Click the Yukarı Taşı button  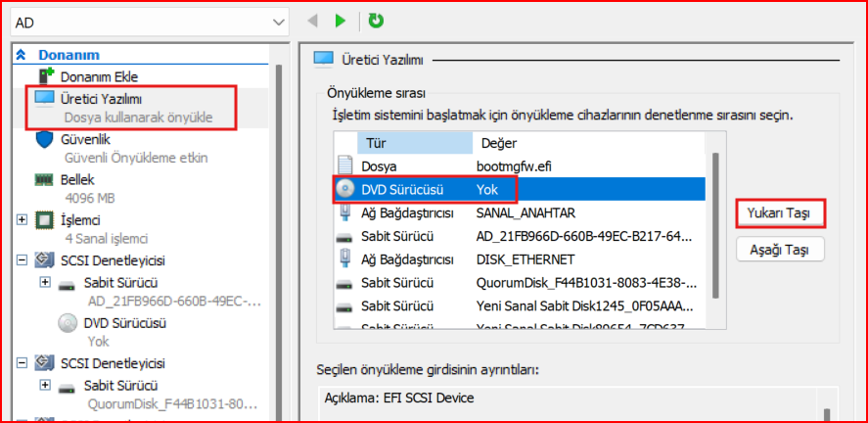(x=780, y=212)
